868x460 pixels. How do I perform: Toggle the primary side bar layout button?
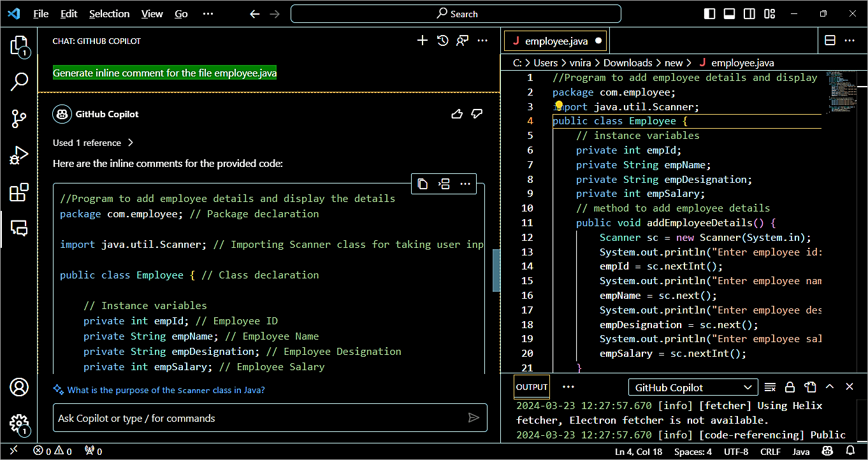709,14
